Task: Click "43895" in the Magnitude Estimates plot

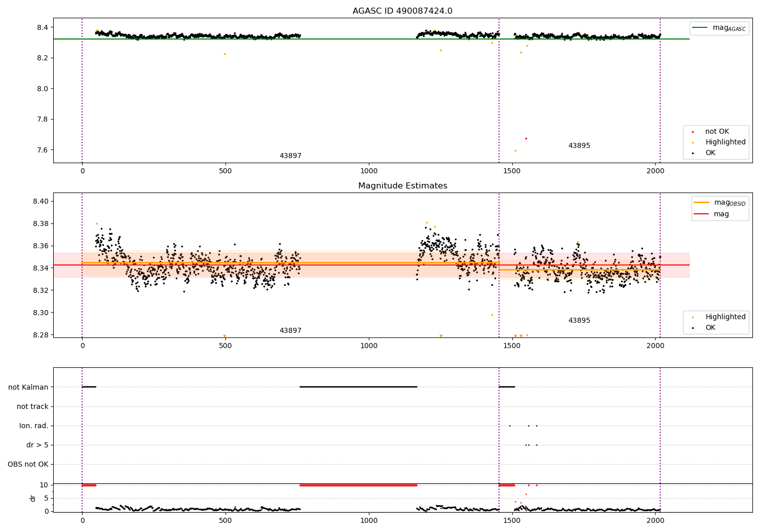Action: 579,321
